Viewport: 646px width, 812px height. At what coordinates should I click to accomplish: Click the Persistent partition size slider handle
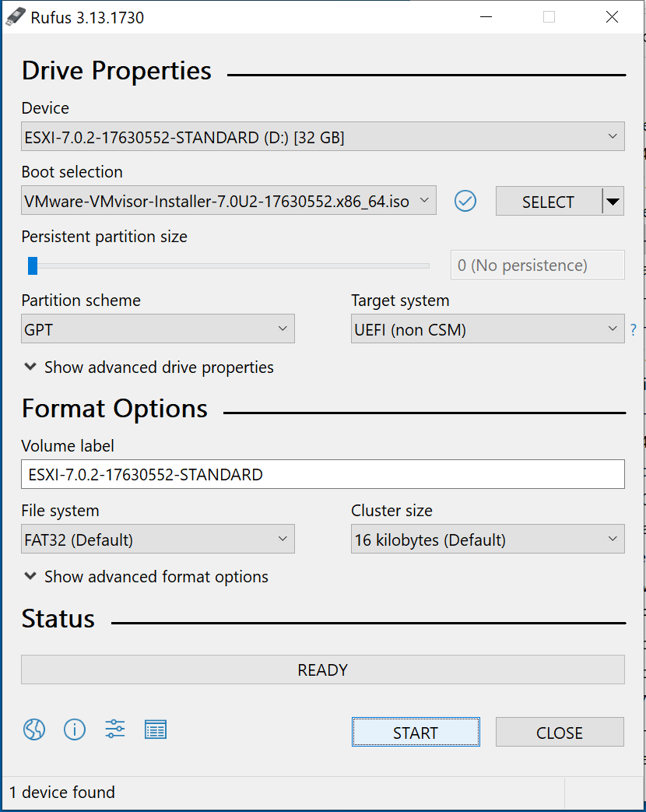pos(33,265)
